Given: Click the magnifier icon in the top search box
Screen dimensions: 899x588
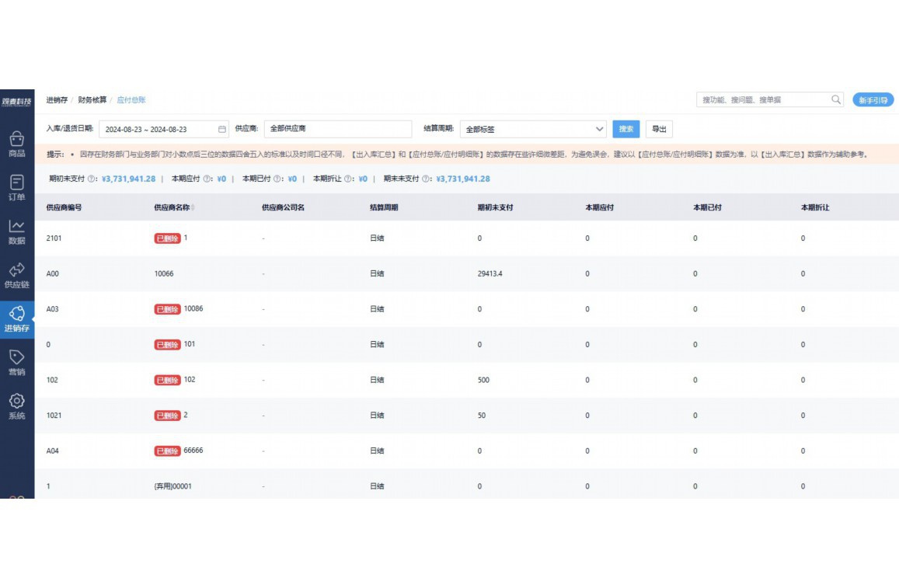Looking at the screenshot, I should (x=836, y=99).
